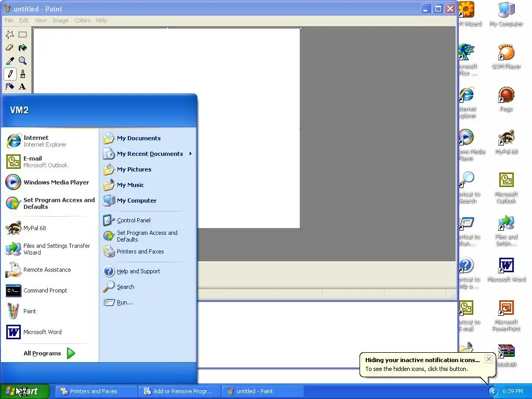532x399 pixels.
Task: Select the rectangular Select tool in Paint
Action: [23, 34]
